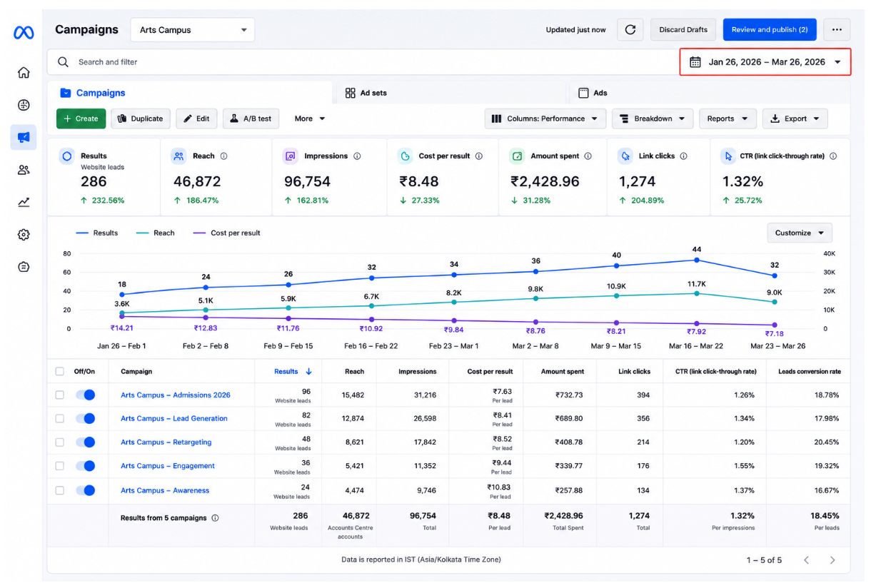Tick checkbox for Arts Campus – Awareness

(60, 490)
